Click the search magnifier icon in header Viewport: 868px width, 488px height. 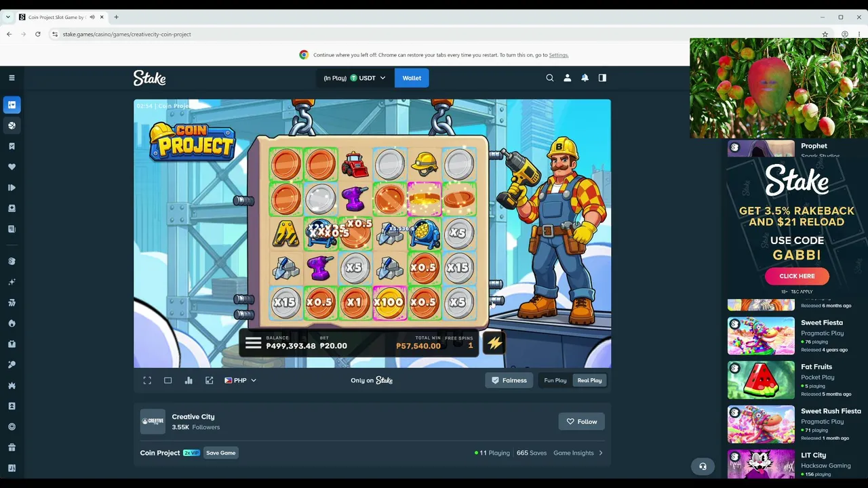pyautogui.click(x=550, y=78)
